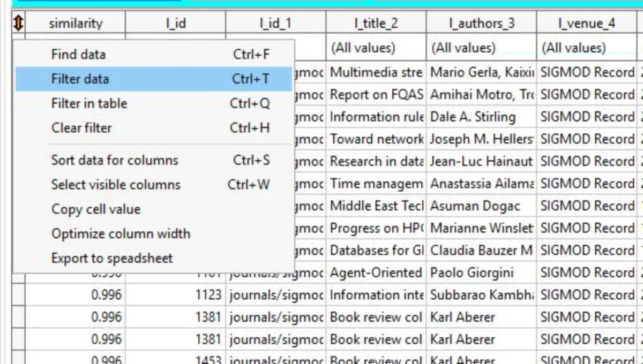Select the Report on FQAS title cell
Image resolution: width=643 pixels, height=364 pixels.
pos(376,95)
